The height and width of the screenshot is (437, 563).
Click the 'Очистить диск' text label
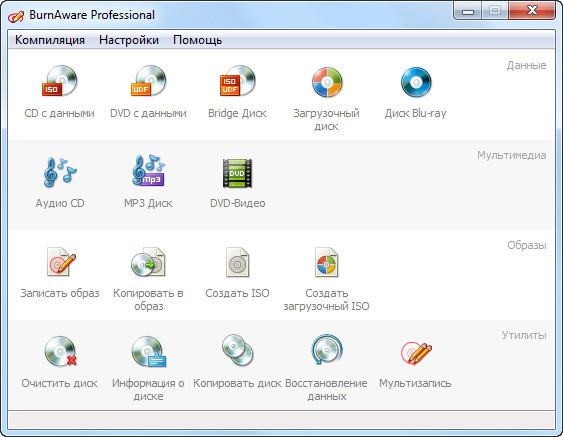pyautogui.click(x=60, y=383)
